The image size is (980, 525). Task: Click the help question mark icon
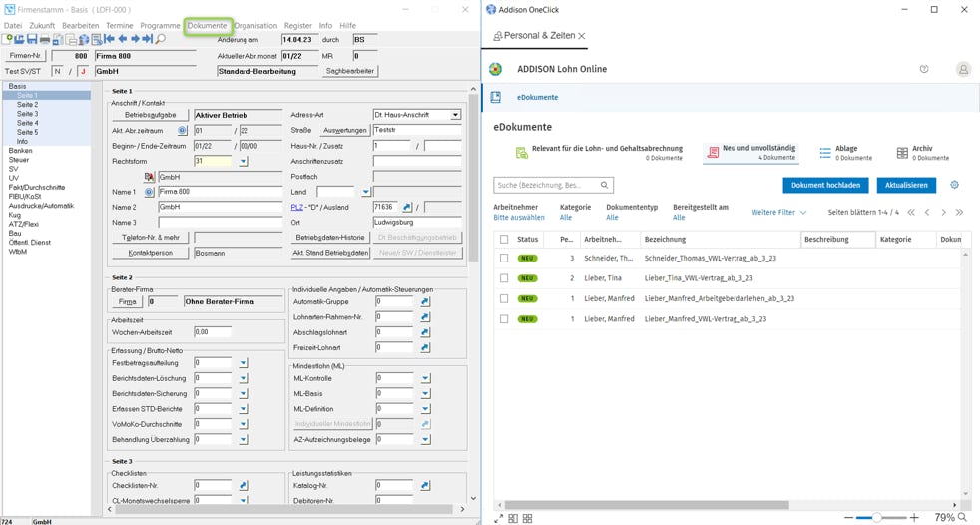[923, 70]
